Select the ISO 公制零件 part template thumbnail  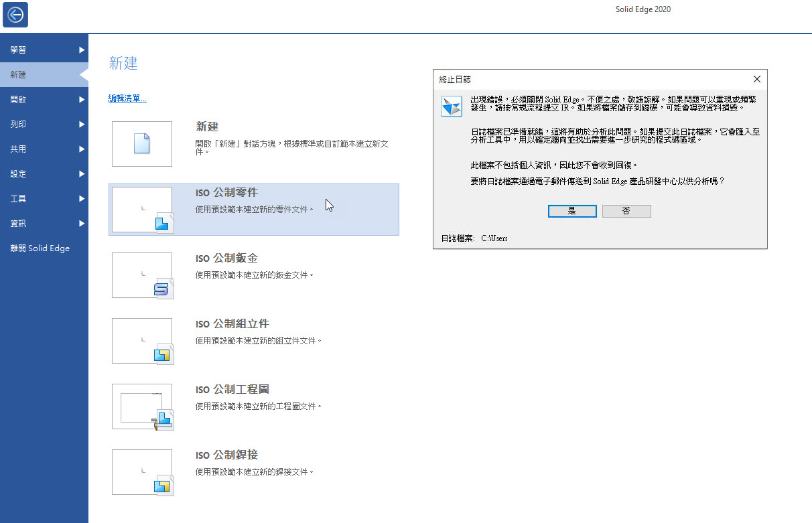142,210
